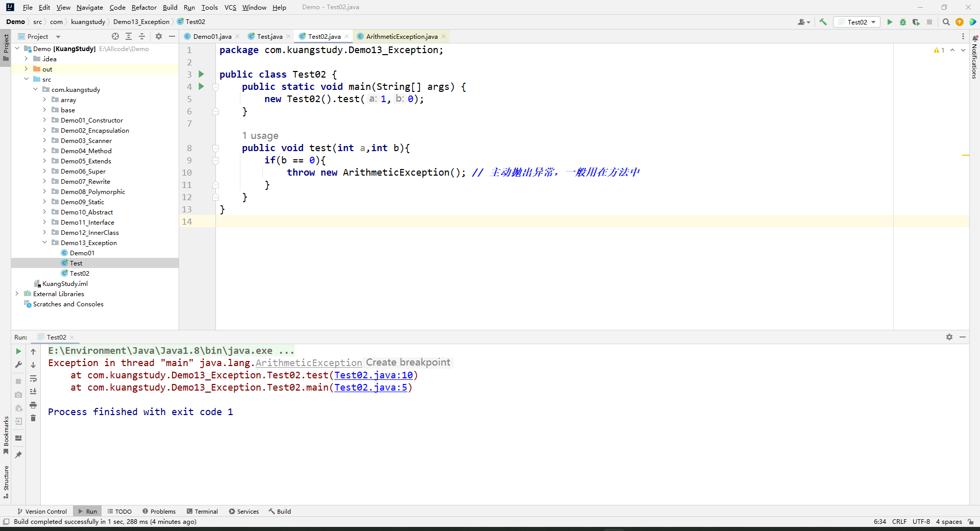Run Test02 with the toolbar play icon
The width and height of the screenshot is (980, 531).
click(890, 22)
